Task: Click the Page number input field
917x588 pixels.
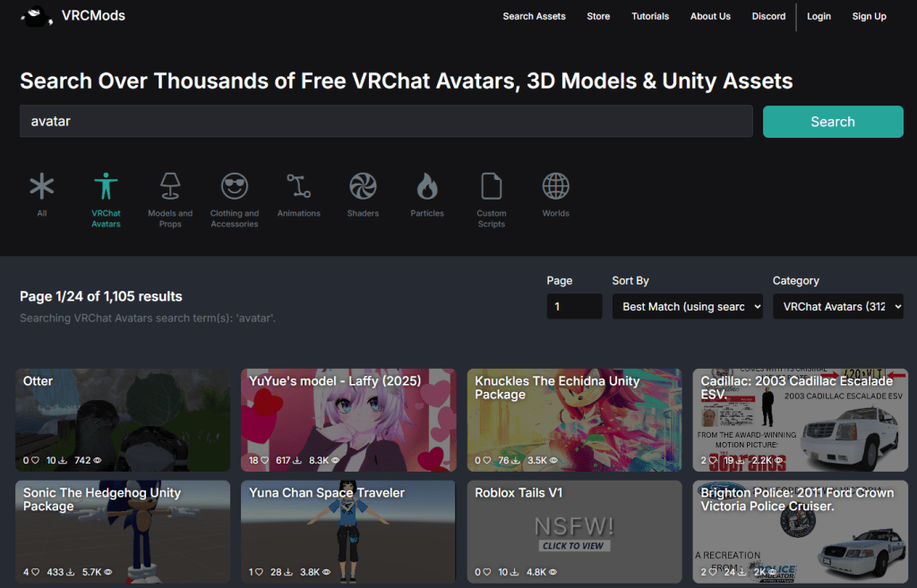Action: tap(574, 306)
